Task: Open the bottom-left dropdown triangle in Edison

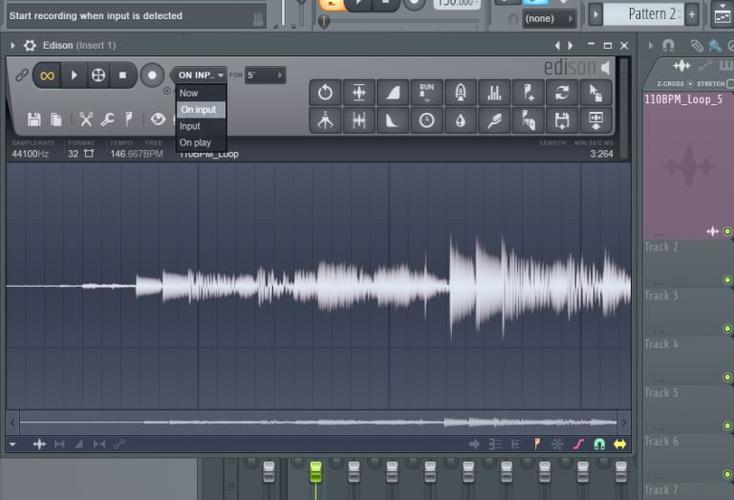Action: coord(13,444)
